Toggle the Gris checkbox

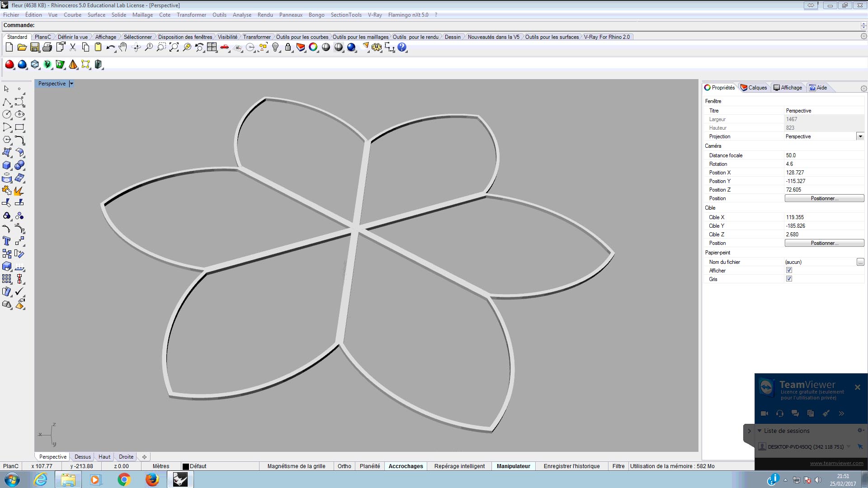[789, 279]
